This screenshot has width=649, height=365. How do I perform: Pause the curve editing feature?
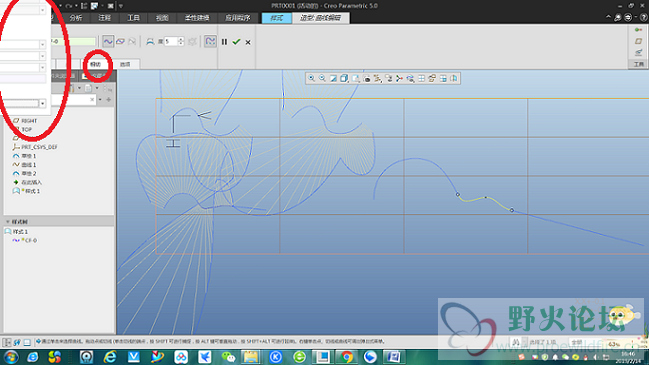point(224,42)
